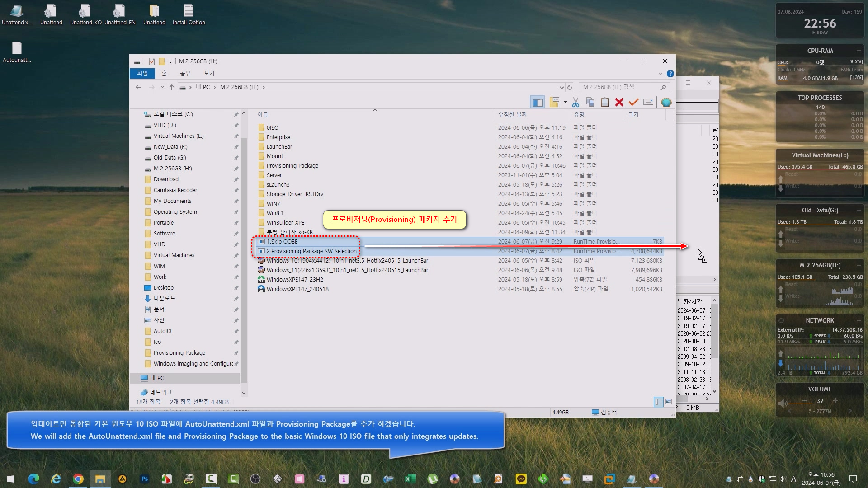
Task: Select the 0ISO folder
Action: point(273,128)
